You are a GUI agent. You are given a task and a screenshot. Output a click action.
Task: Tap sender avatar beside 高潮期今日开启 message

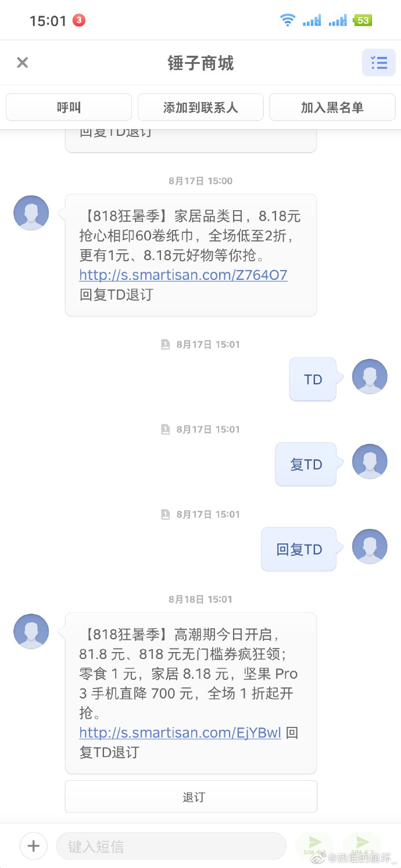(31, 631)
